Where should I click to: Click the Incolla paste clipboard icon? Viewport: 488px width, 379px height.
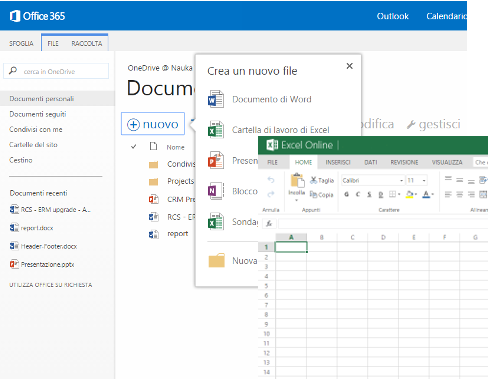pyautogui.click(x=297, y=180)
